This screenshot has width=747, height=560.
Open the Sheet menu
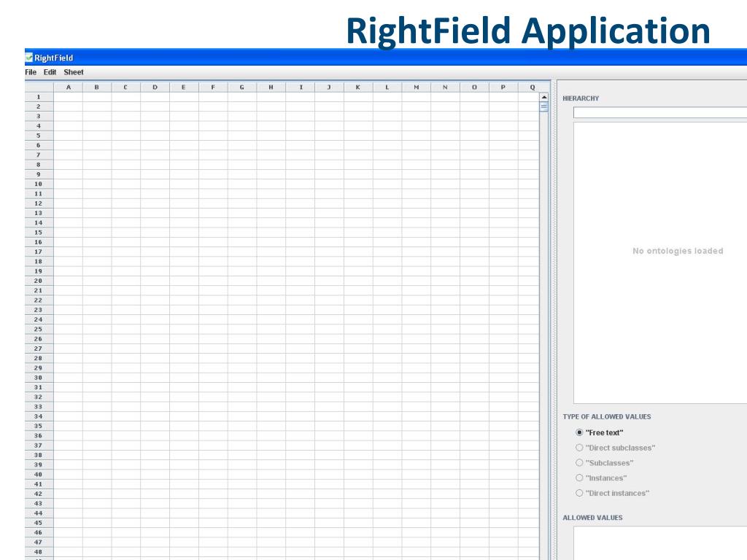74,72
